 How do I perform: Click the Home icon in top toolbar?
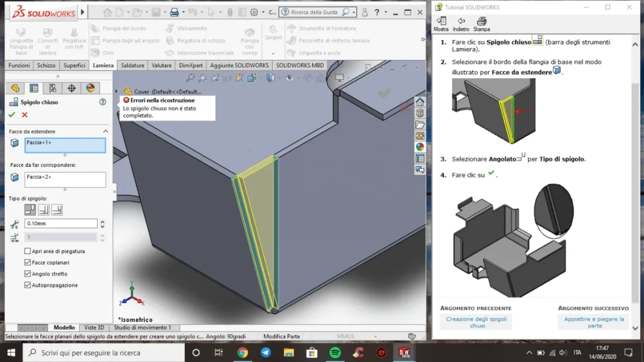coord(107,12)
